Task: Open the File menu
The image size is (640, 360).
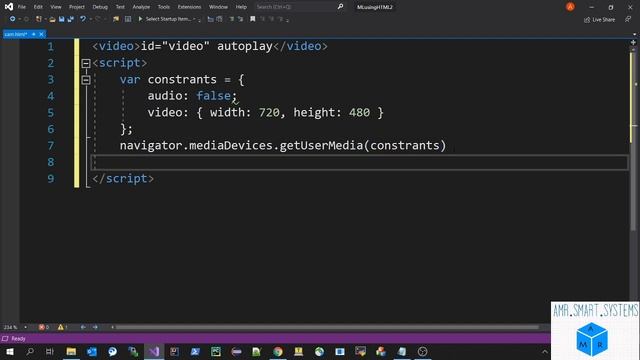Action: tap(21, 7)
